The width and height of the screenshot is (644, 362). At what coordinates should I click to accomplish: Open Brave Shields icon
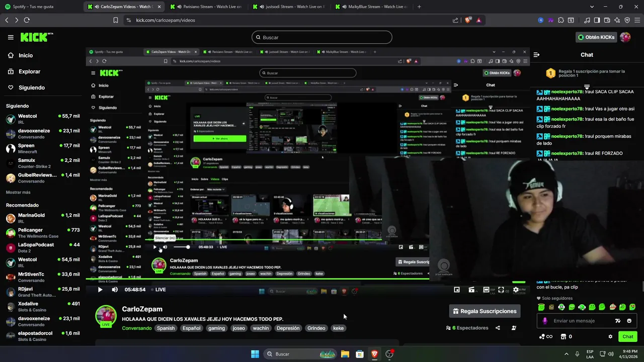coord(468,20)
